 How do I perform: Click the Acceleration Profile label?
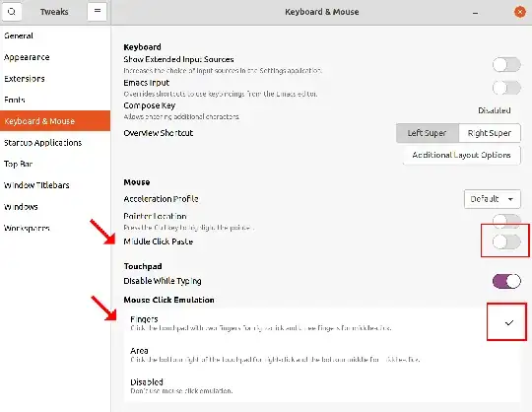pos(161,199)
